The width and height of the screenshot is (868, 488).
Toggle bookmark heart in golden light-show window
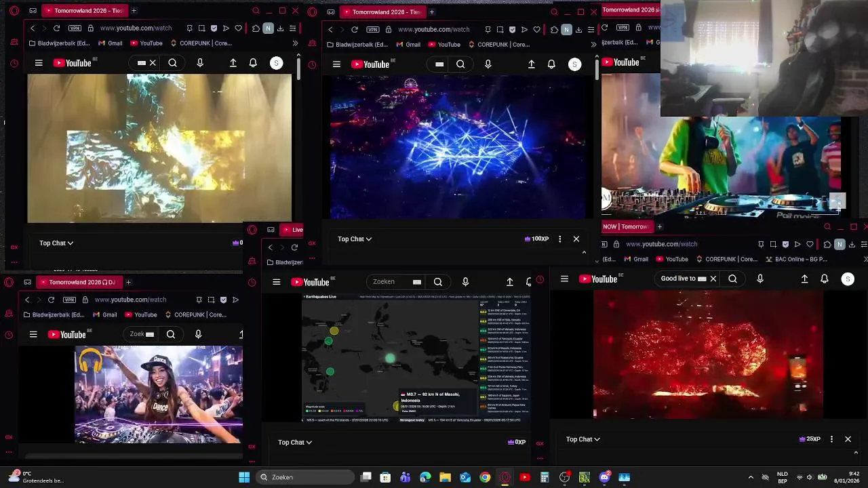click(x=238, y=28)
